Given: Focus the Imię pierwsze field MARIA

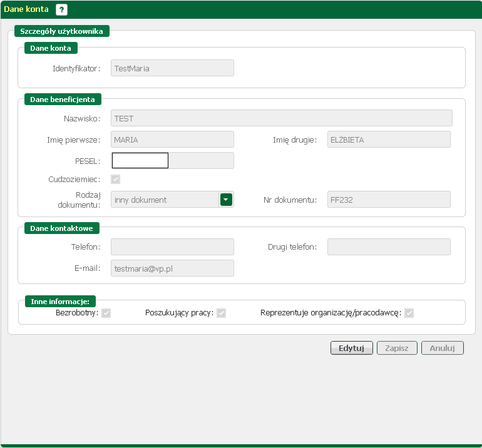Looking at the screenshot, I should [x=172, y=140].
